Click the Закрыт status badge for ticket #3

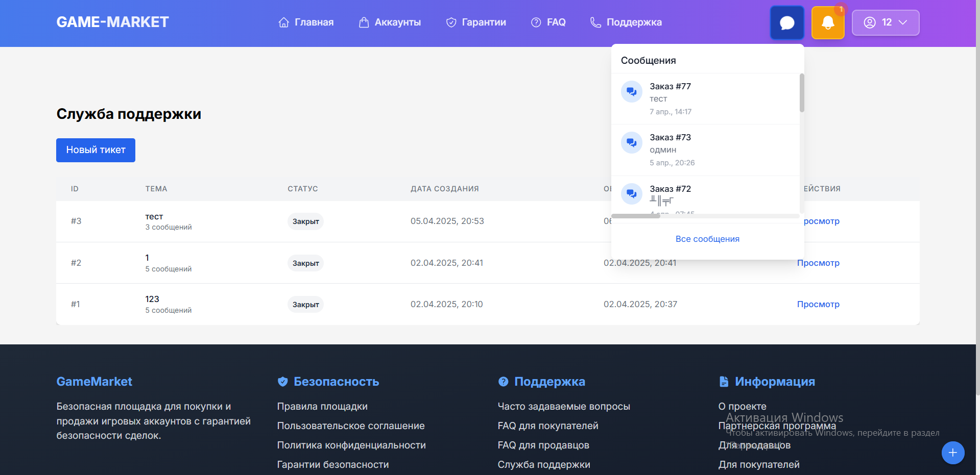tap(305, 221)
